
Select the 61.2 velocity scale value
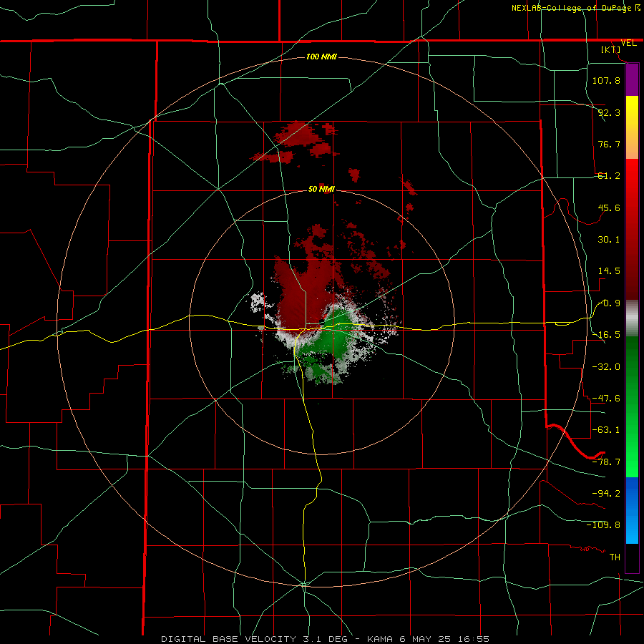point(609,176)
